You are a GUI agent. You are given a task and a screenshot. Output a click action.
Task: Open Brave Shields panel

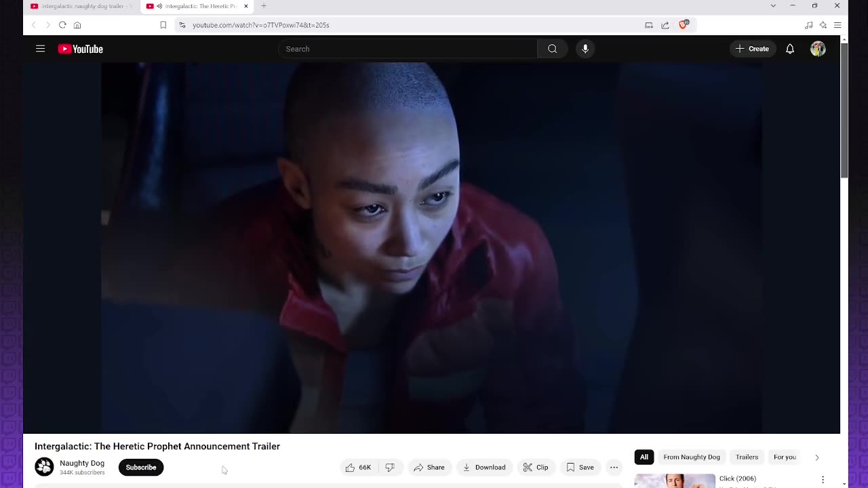point(684,24)
